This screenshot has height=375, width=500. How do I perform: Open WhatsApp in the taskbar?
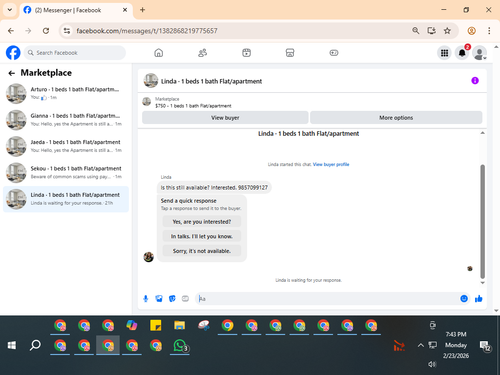(180, 346)
